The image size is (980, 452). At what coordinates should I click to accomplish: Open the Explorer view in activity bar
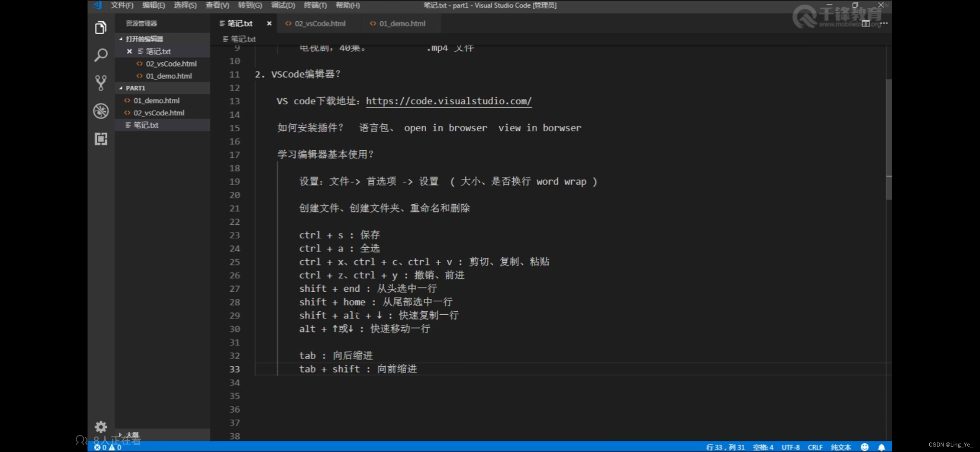click(x=101, y=28)
